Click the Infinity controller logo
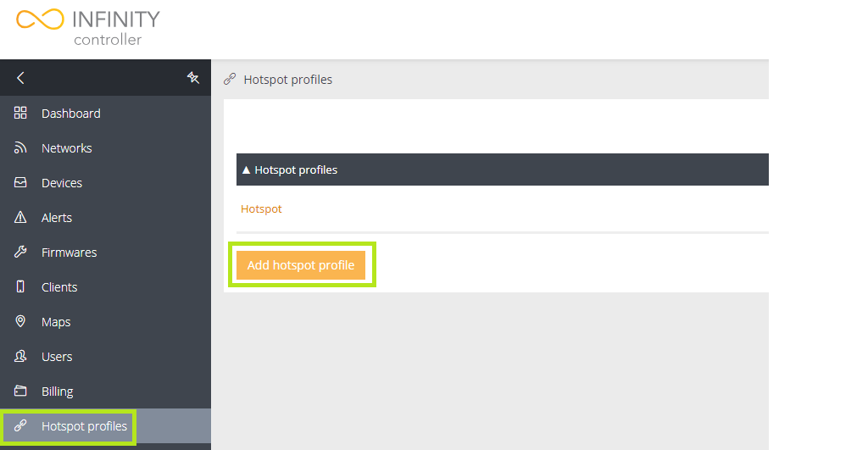868x450 pixels. pos(88,27)
